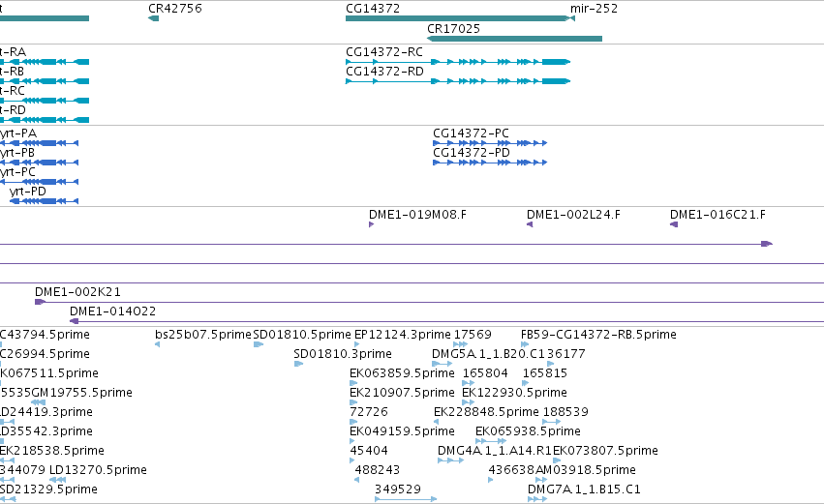Click the 488243 feature label
The image size is (824, 504).
click(x=378, y=470)
